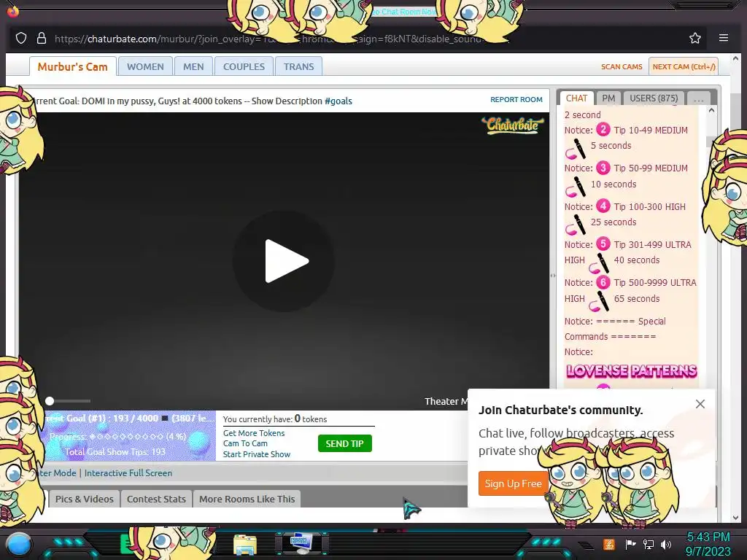Click the page scrollbar up arrow
747x560 pixels.
coord(735,58)
